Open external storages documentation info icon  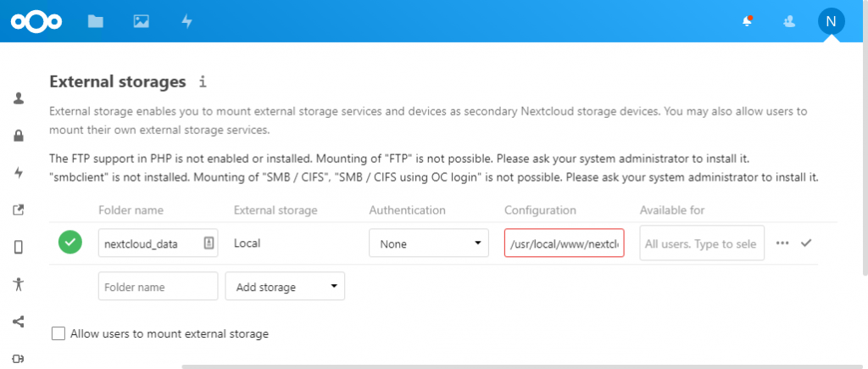(203, 82)
